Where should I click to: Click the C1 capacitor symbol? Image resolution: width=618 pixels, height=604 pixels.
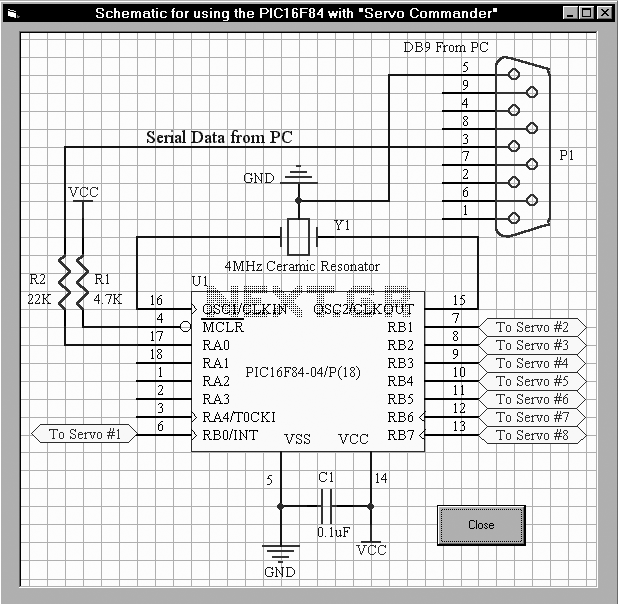click(326, 506)
